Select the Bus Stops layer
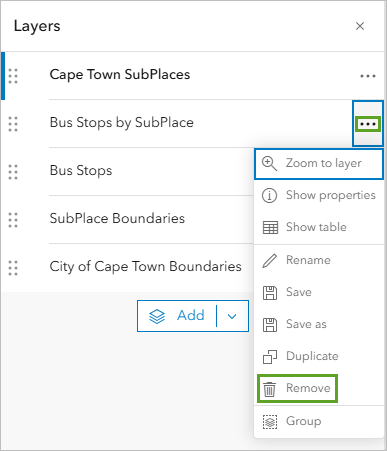The width and height of the screenshot is (387, 451). [81, 170]
